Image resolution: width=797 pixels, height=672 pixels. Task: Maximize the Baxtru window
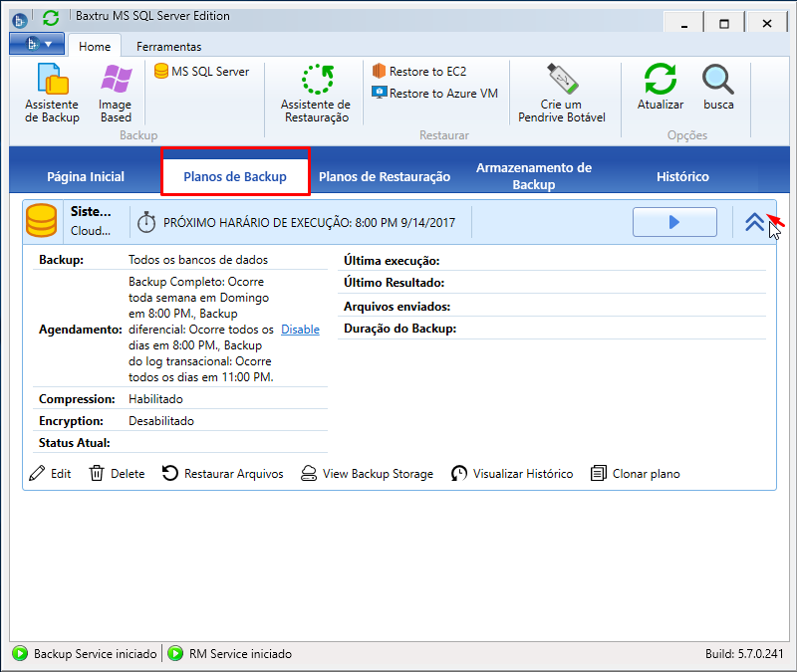724,22
